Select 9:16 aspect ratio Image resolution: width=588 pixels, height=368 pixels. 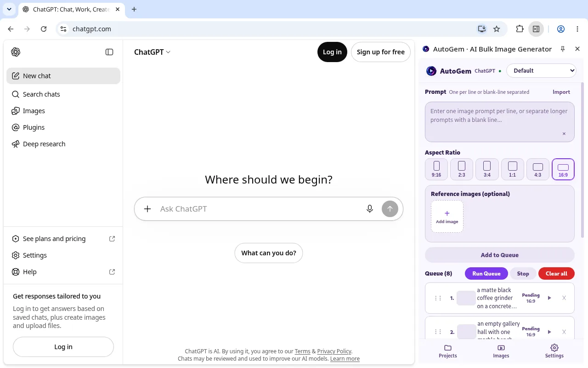tap(436, 169)
